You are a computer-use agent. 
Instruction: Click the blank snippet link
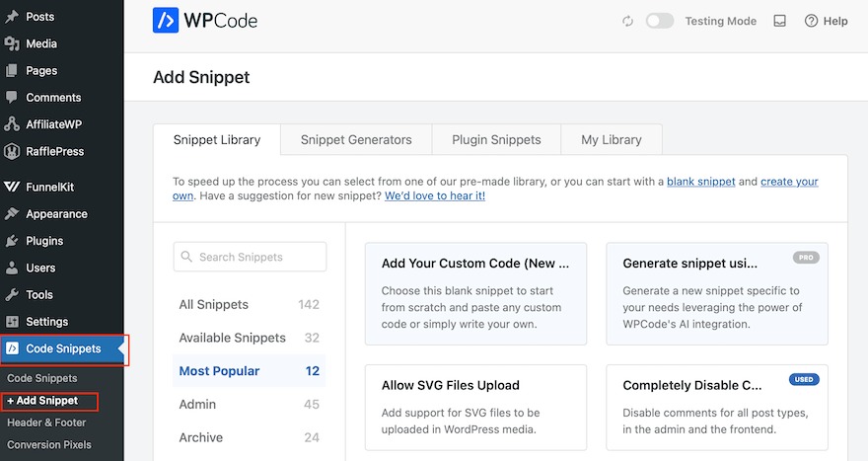[701, 182]
